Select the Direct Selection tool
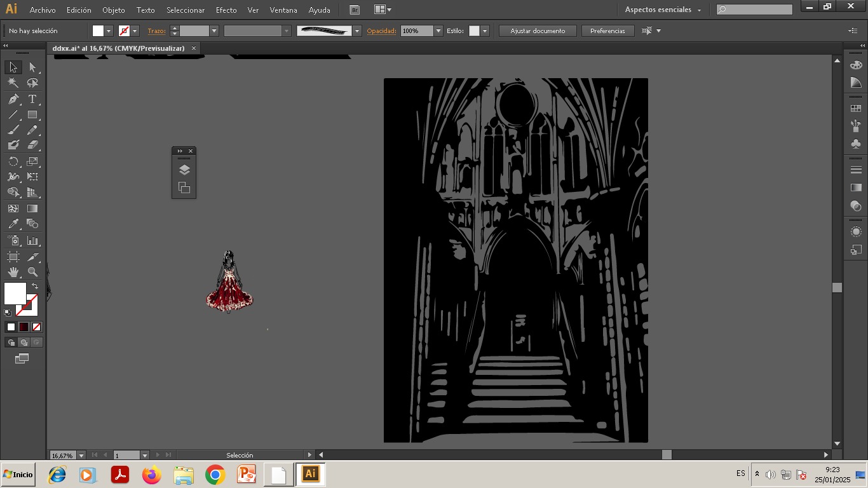Screen dimensions: 868x488 [32, 67]
